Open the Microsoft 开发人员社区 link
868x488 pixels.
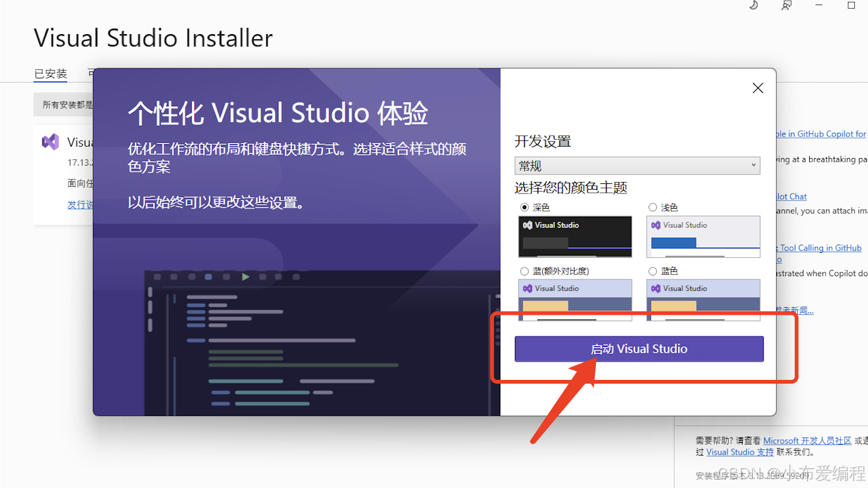[x=807, y=441]
